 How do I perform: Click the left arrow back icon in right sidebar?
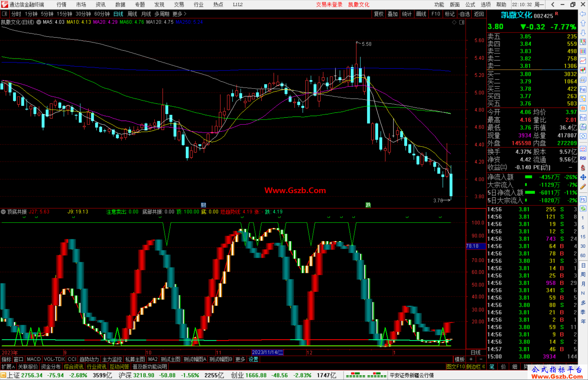coord(583,14)
